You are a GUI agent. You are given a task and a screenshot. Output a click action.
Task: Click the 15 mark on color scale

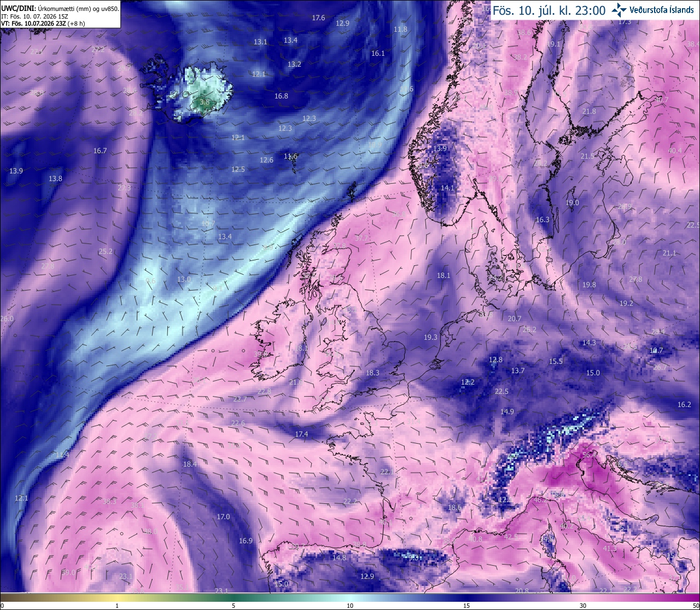tap(466, 606)
